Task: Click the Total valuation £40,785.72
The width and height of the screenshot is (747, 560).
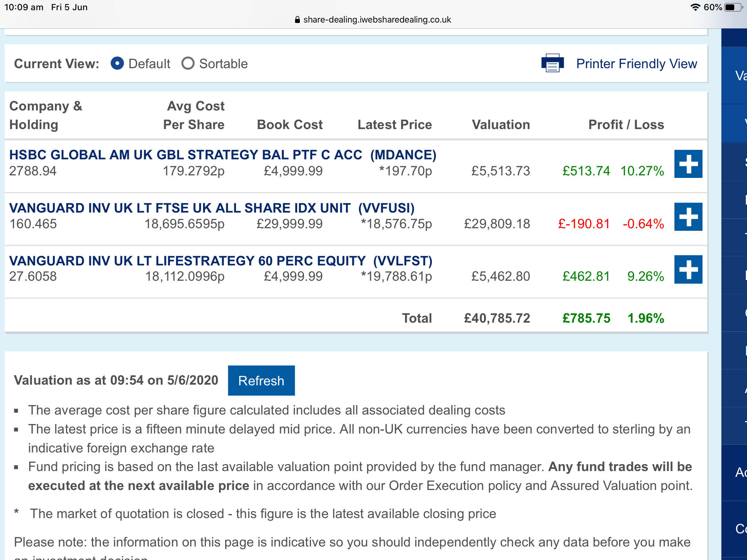Action: (497, 318)
